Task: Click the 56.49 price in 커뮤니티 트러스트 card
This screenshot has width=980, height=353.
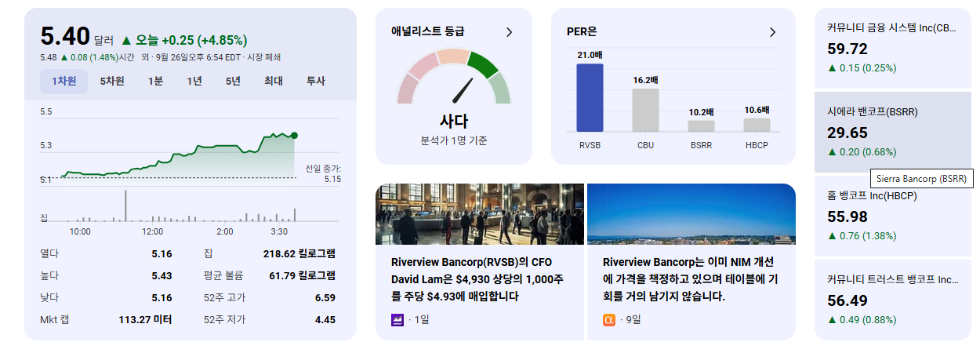Action: [x=848, y=300]
